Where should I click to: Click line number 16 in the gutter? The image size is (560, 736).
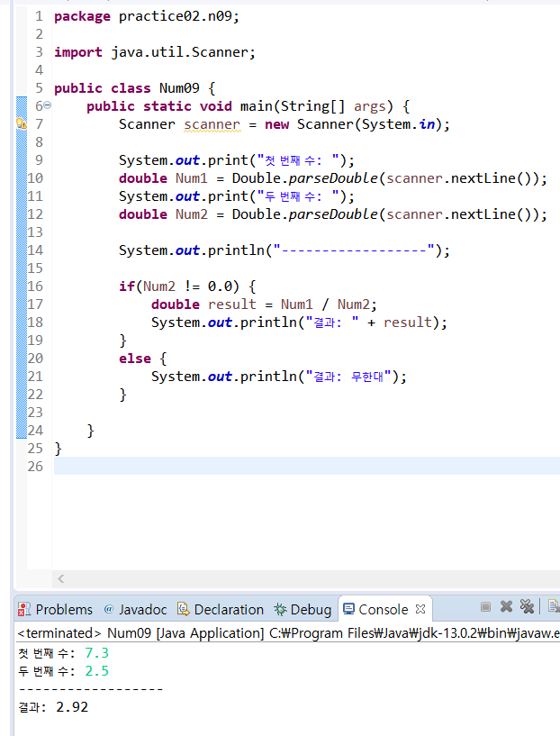(x=35, y=286)
